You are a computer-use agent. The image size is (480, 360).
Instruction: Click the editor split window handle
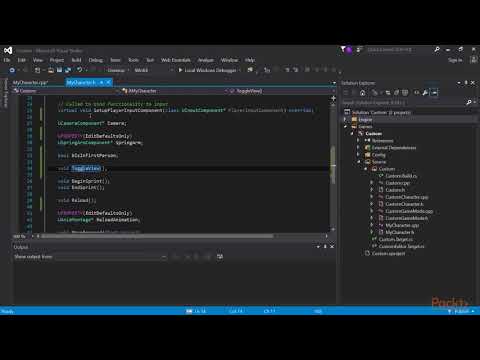point(333,98)
